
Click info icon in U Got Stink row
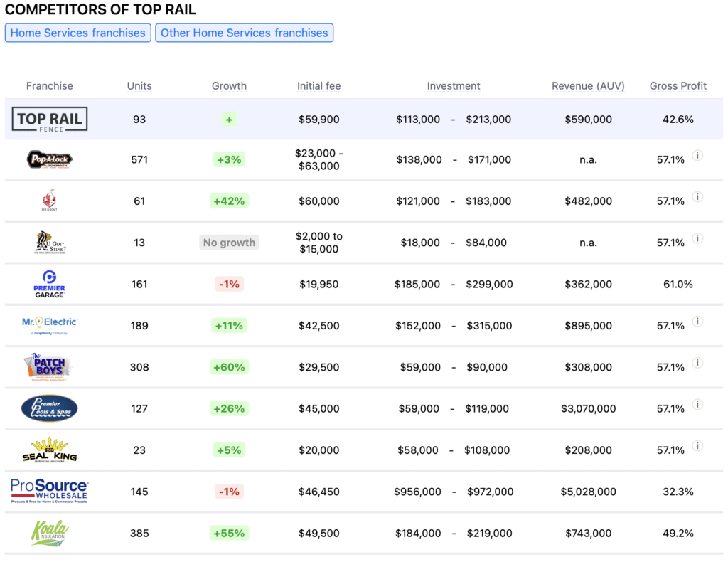pyautogui.click(x=697, y=238)
